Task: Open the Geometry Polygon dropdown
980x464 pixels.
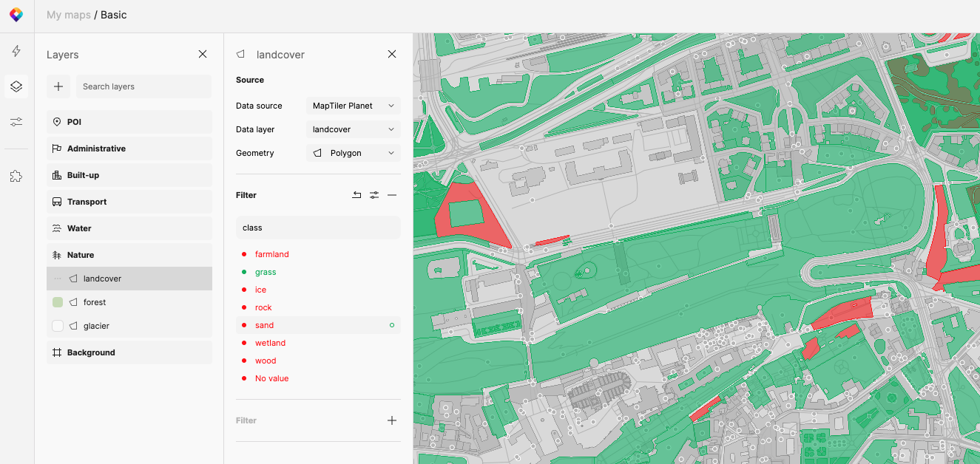Action: coord(353,153)
